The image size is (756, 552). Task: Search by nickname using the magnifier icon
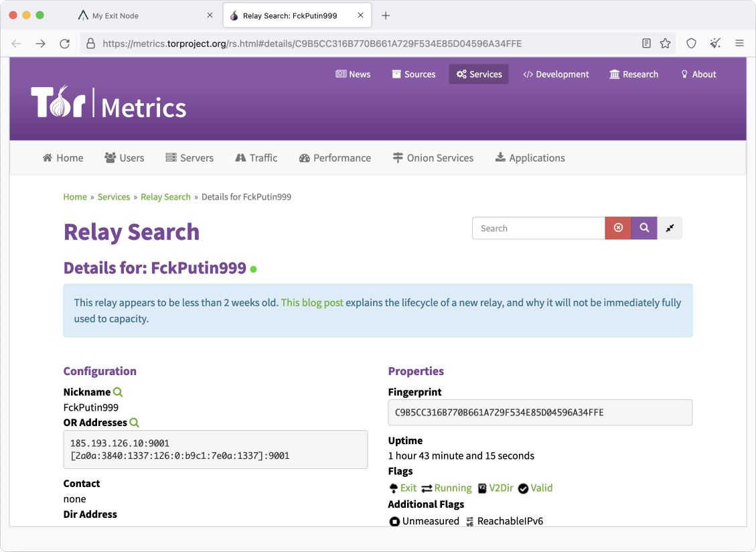[x=118, y=392]
